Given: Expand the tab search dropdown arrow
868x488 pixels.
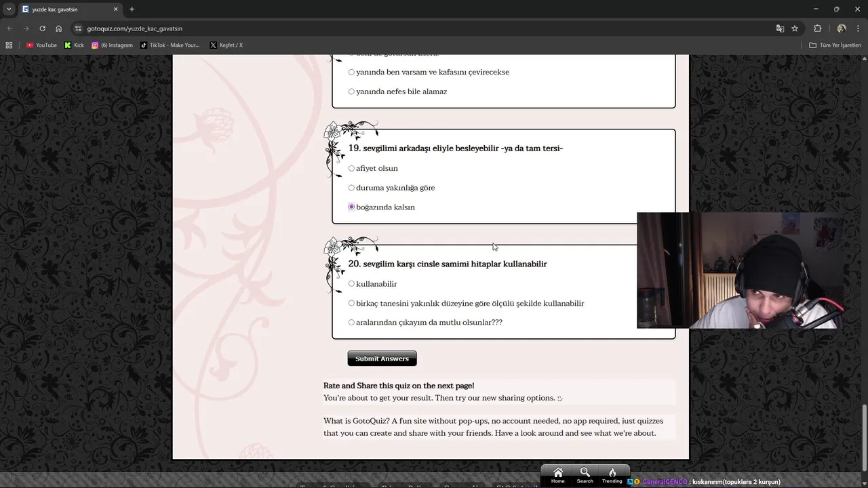Looking at the screenshot, I should (x=9, y=9).
